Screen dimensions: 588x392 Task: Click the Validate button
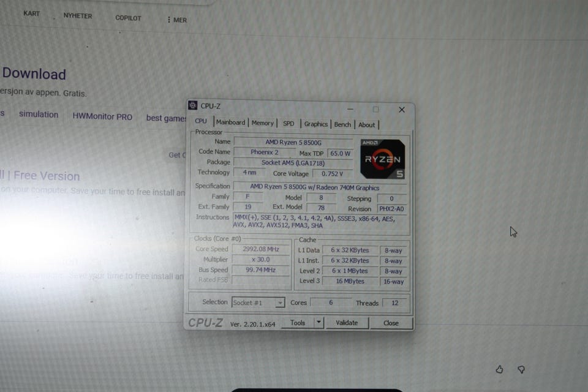[347, 323]
